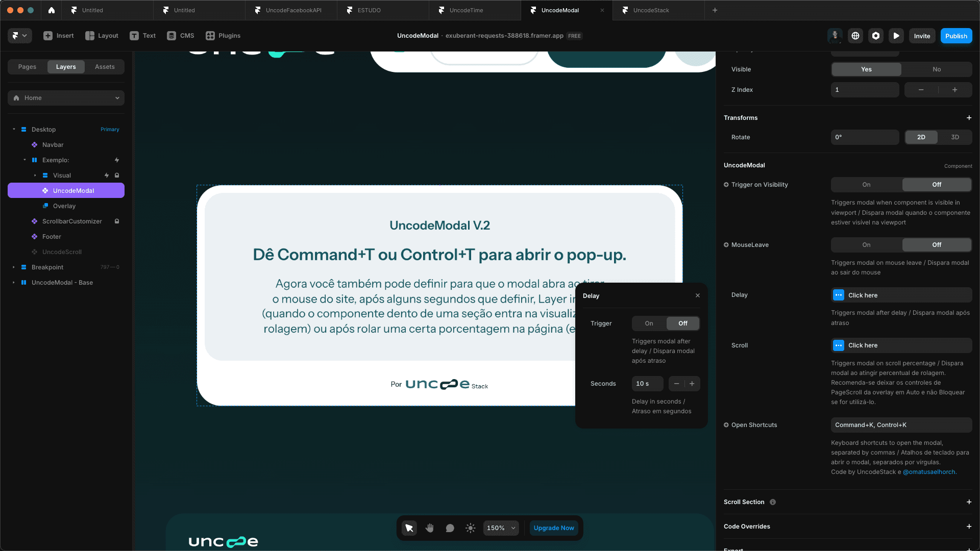The height and width of the screenshot is (551, 980).
Task: Select the comment tool
Action: coord(450,528)
